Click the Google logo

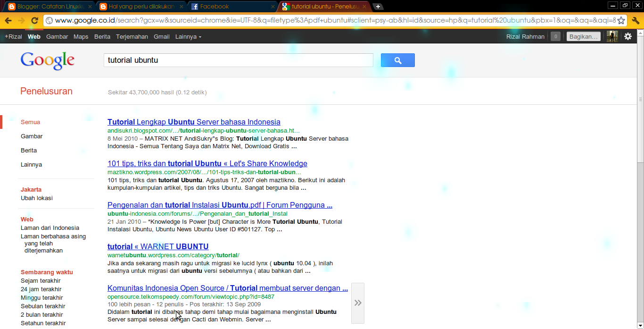48,61
